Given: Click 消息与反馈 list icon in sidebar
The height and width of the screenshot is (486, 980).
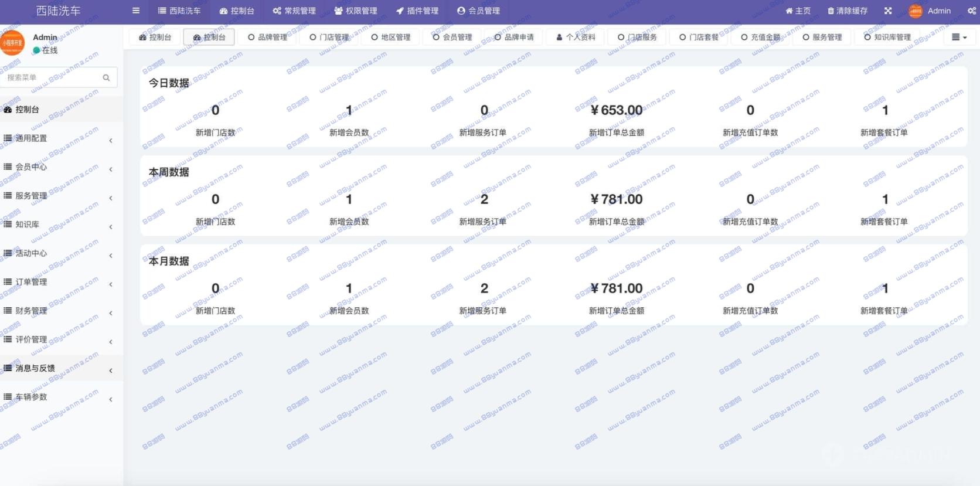Looking at the screenshot, I should [x=8, y=368].
